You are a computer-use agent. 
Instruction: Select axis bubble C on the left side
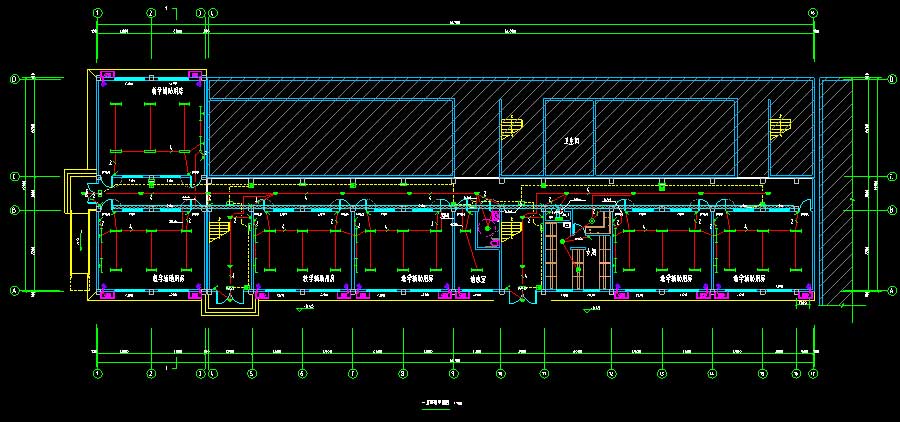click(x=14, y=177)
